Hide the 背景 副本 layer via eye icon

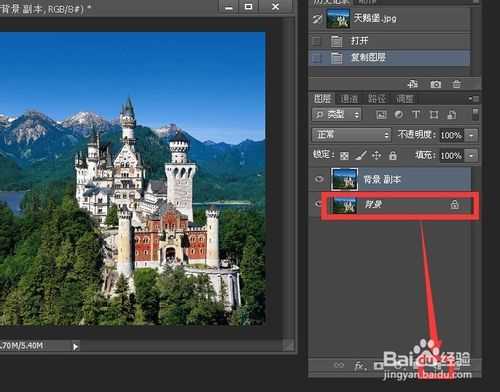tap(319, 179)
